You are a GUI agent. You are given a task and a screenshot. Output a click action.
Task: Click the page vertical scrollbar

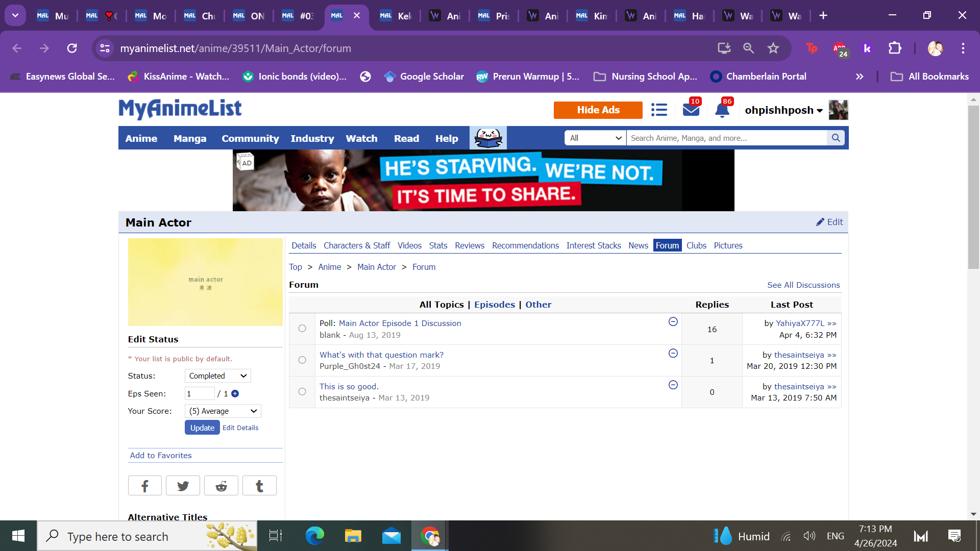pyautogui.click(x=973, y=187)
